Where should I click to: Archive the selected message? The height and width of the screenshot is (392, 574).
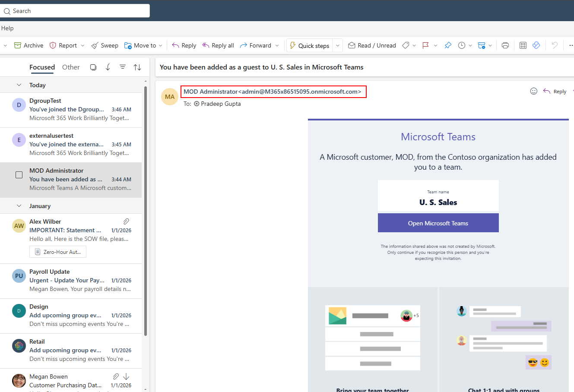(29, 45)
